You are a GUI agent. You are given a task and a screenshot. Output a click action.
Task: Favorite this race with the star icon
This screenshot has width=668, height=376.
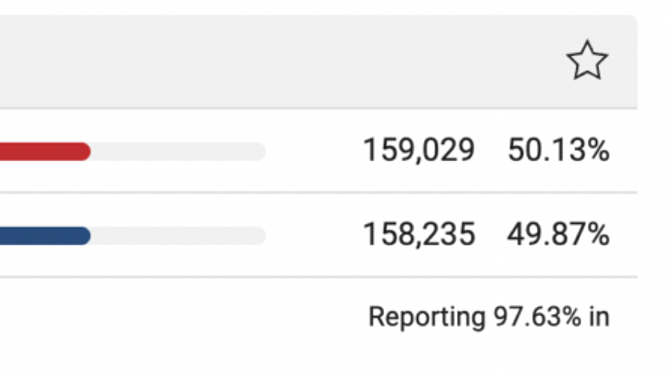point(587,60)
